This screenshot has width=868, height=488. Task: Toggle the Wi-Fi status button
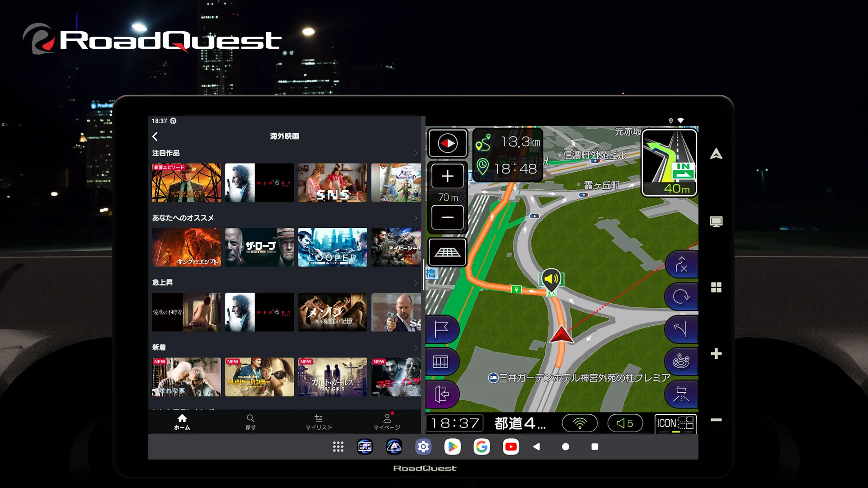(x=580, y=423)
